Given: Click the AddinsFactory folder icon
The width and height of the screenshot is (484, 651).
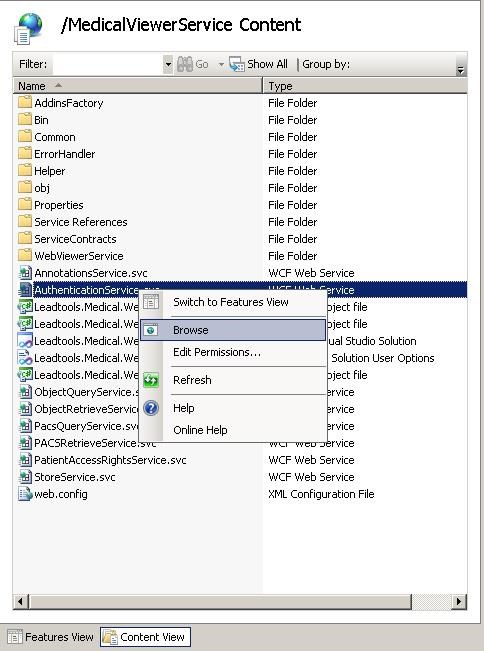Looking at the screenshot, I should coord(25,103).
